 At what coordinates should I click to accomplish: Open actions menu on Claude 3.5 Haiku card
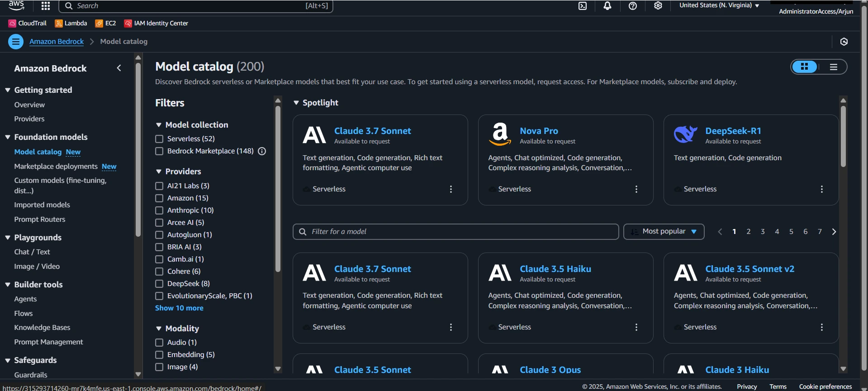tap(636, 327)
